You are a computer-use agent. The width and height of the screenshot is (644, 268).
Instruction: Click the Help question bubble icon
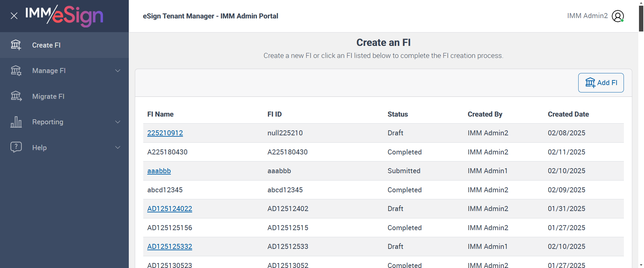point(16,147)
